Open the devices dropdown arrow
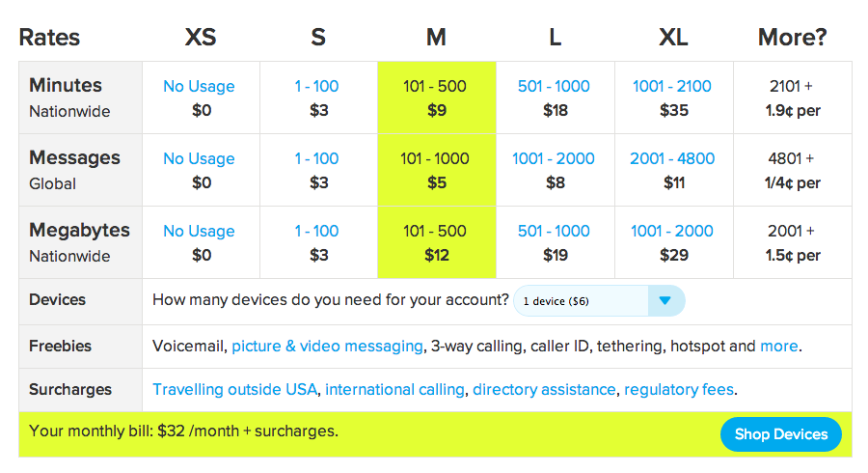Viewport: 868px width, 473px height. (665, 301)
